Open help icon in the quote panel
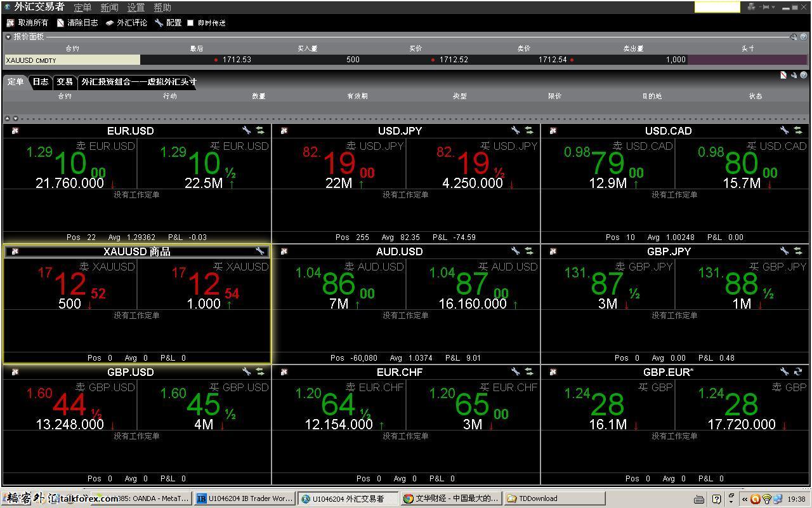 tap(804, 37)
